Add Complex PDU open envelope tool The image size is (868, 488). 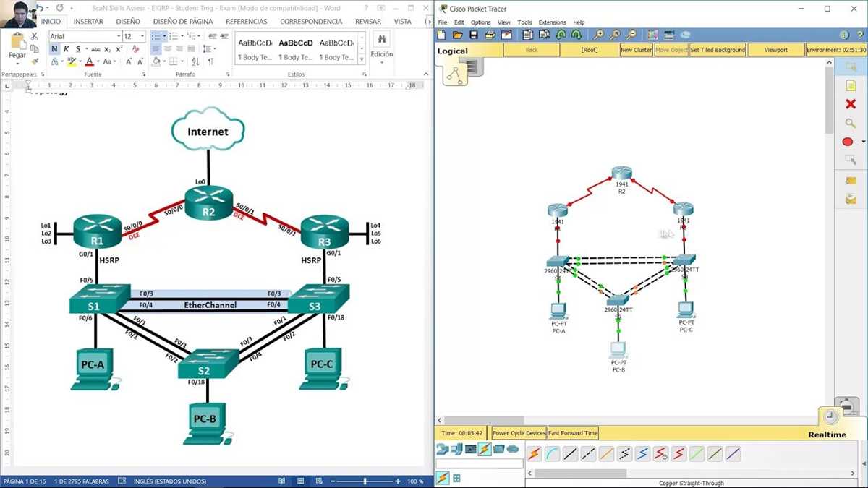click(x=851, y=199)
